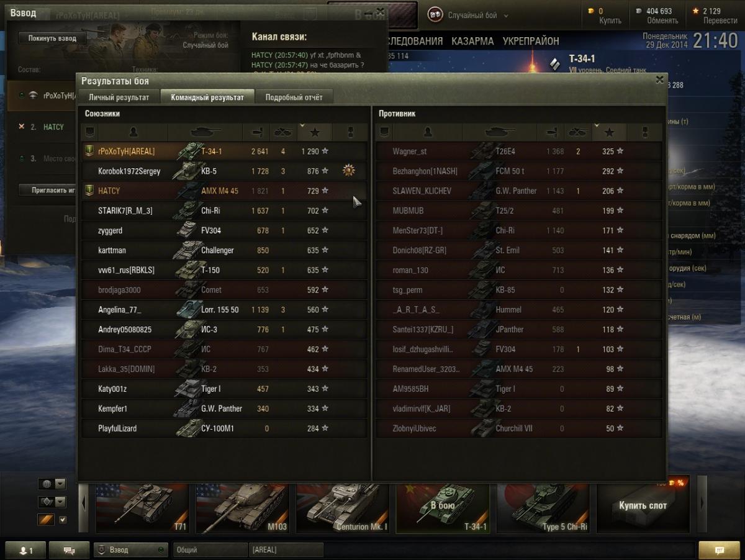Click platoon badge next to HATCY in allies
Image resolution: width=745 pixels, height=560 pixels.
coord(89,191)
